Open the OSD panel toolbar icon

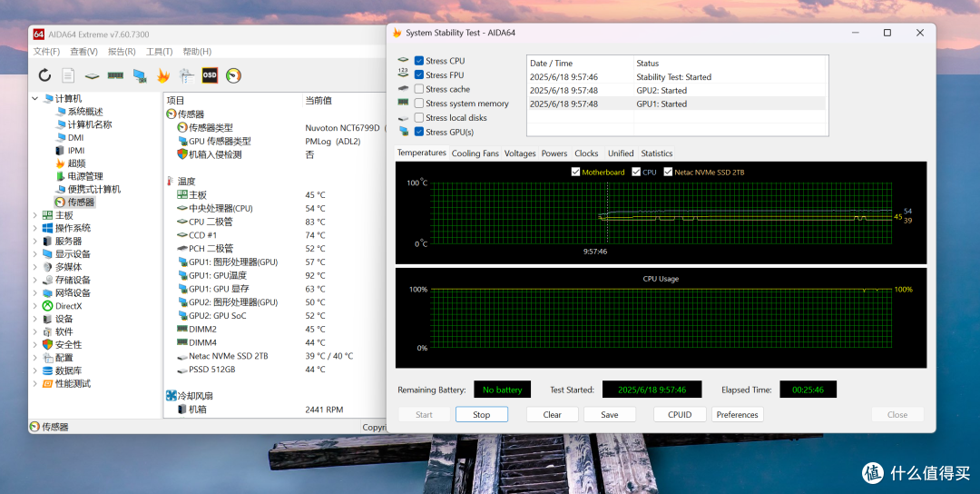pyautogui.click(x=210, y=75)
